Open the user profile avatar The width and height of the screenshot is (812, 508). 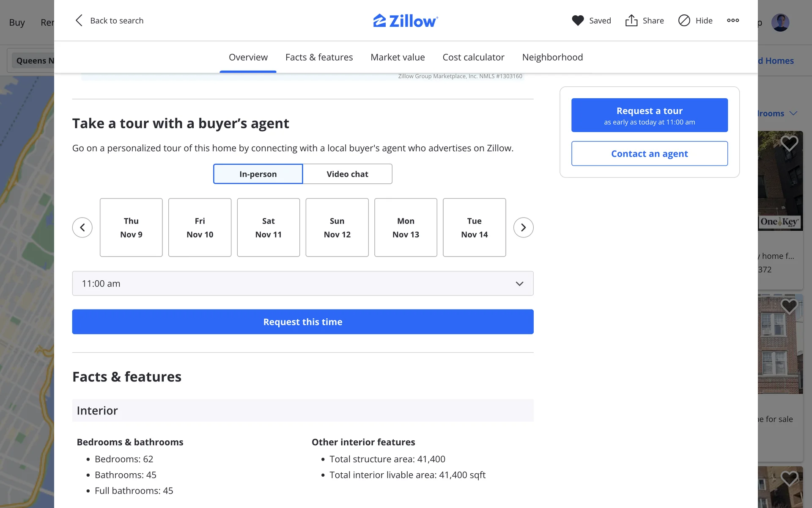coord(780,22)
